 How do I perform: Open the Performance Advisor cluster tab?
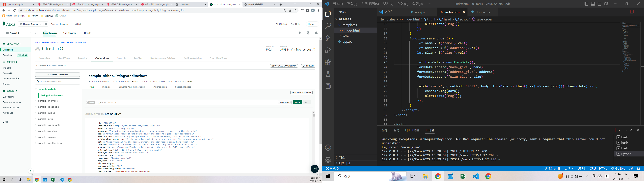(163, 58)
